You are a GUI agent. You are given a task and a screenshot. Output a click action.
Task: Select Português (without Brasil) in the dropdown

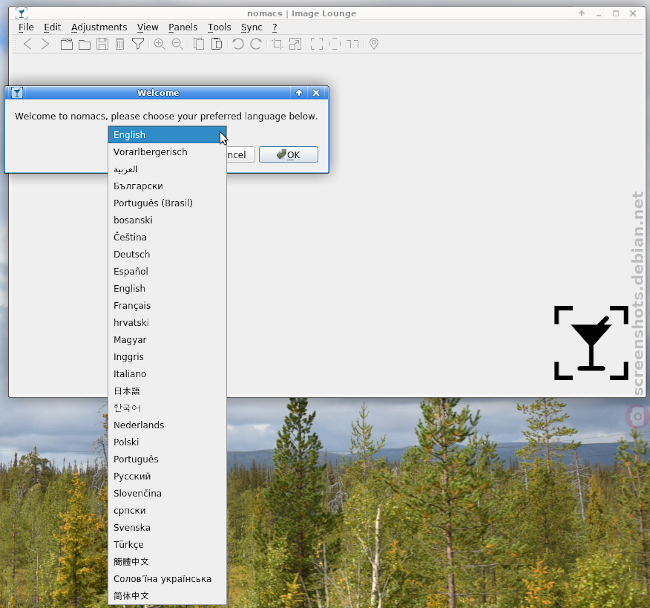[x=167, y=459]
